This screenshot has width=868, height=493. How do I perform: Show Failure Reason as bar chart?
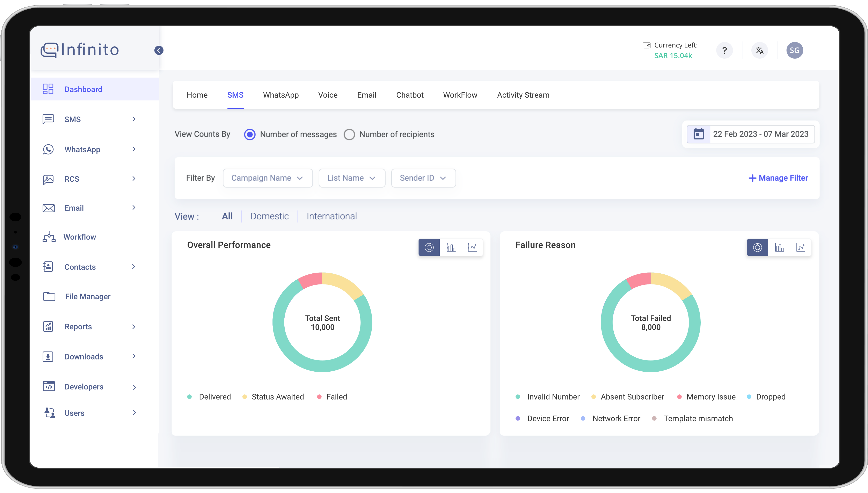(x=779, y=248)
